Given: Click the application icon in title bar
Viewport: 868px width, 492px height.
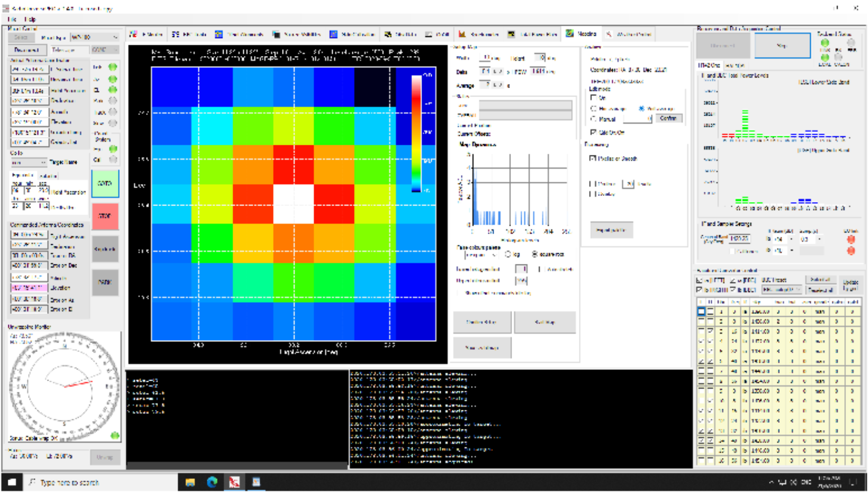Looking at the screenshot, I should point(6,8).
